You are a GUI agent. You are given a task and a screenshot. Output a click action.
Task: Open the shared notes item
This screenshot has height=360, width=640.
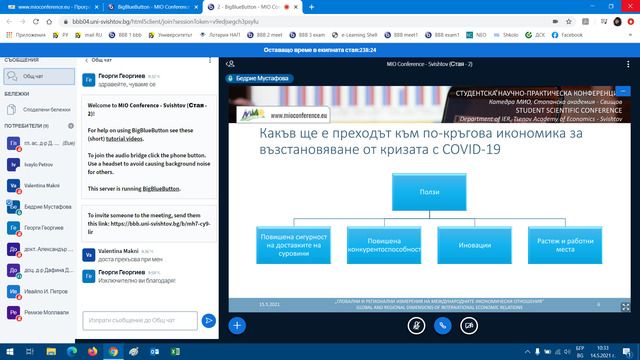pos(39,109)
